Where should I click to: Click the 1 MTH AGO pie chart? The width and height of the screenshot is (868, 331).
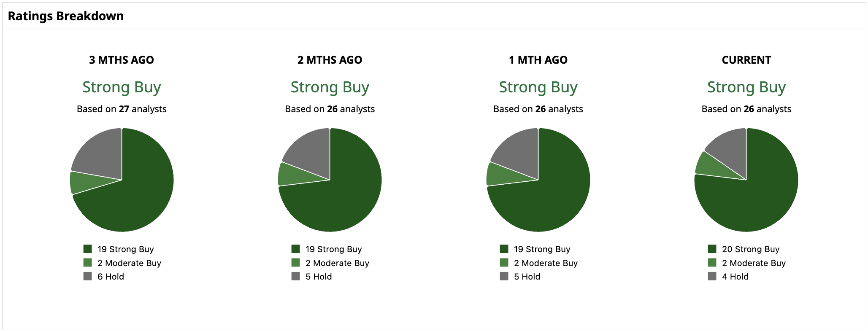tap(538, 180)
